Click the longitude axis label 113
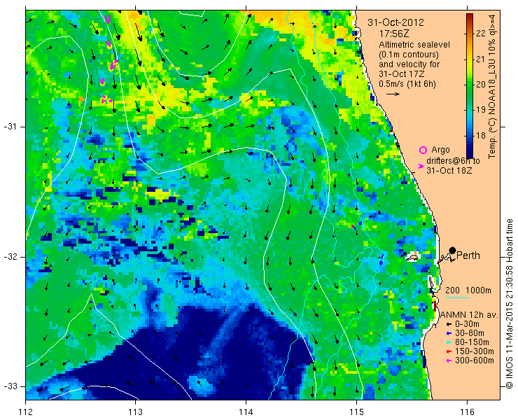 click(135, 412)
